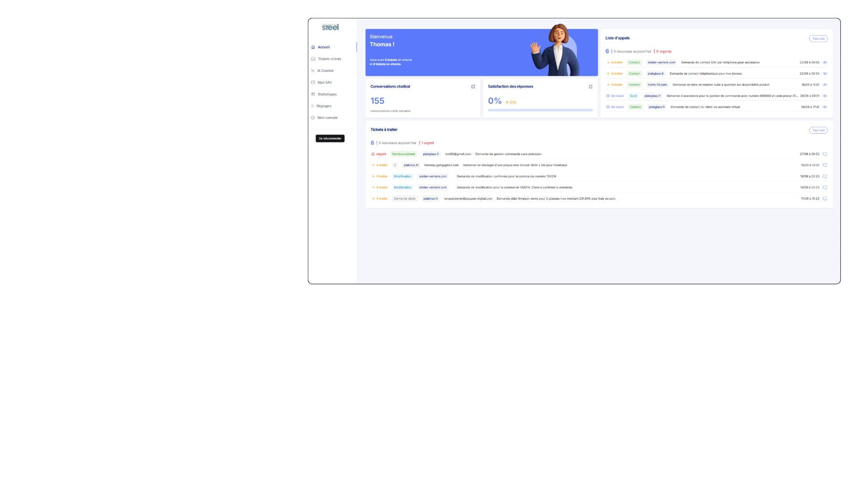Click the Réglages gear icon
The width and height of the screenshot is (868, 488).
click(312, 106)
